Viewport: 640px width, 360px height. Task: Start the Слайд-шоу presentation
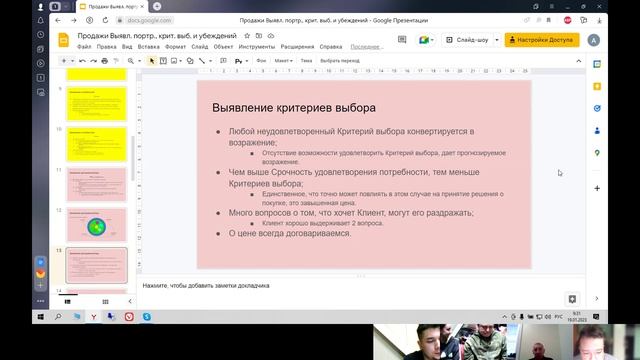[468, 40]
